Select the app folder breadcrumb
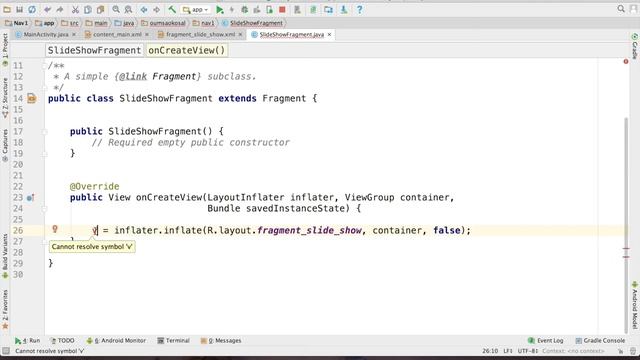This screenshot has height=360, width=640. (44, 23)
